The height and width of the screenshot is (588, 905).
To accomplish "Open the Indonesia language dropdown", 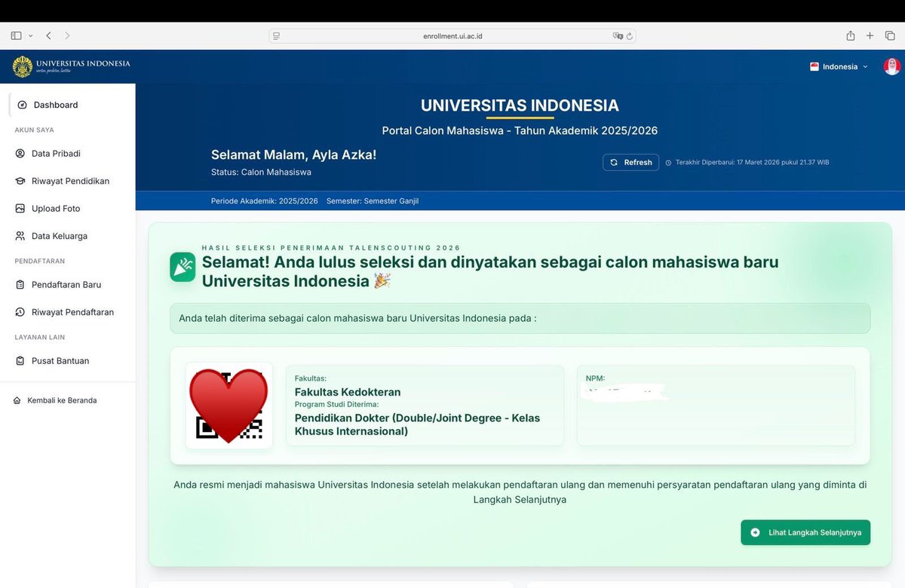I will click(839, 66).
